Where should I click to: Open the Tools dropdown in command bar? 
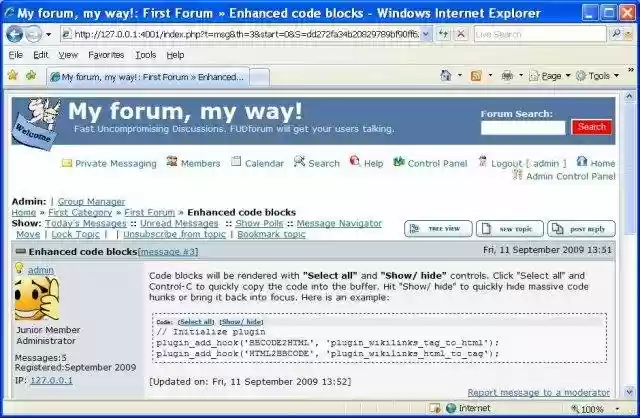(x=597, y=76)
